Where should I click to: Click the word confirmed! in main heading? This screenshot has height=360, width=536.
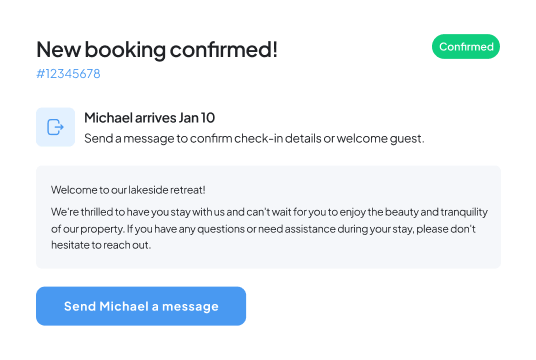coord(224,50)
